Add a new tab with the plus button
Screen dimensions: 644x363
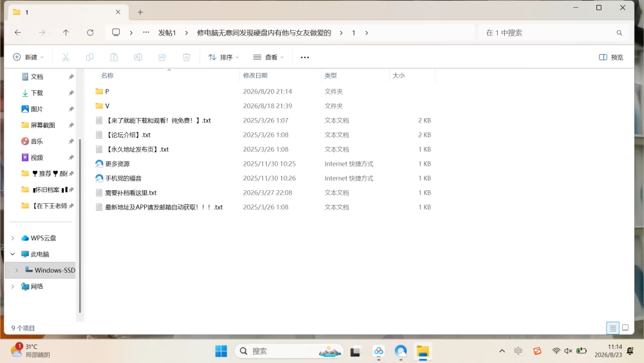(140, 12)
